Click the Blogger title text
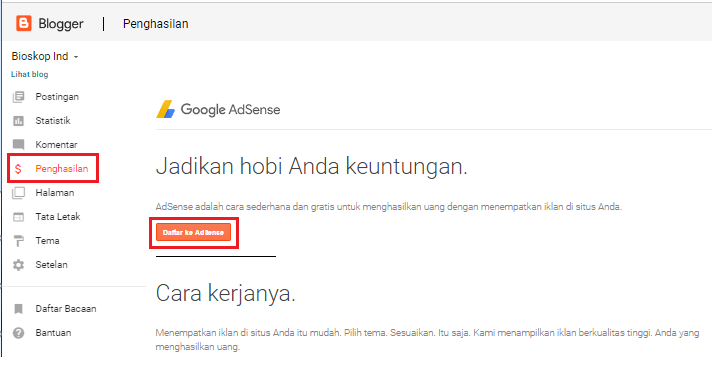Viewport: 712px width, 384px height. pos(61,24)
